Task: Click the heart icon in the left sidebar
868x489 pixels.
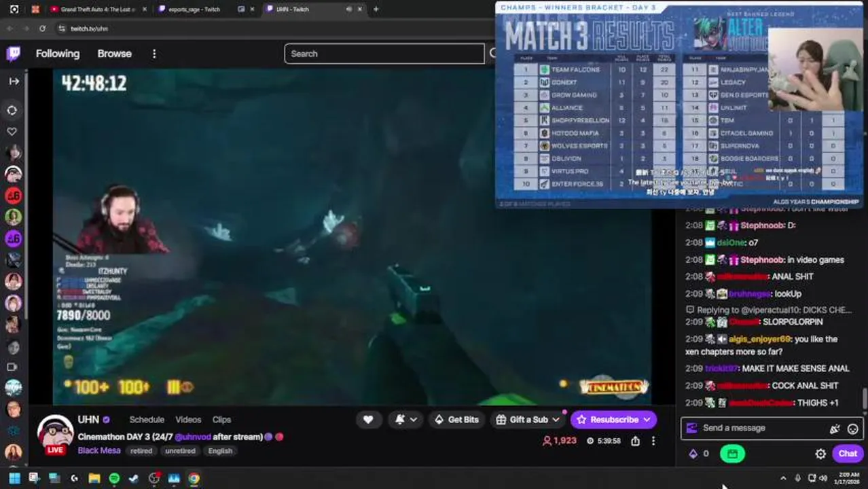Action: pos(12,131)
